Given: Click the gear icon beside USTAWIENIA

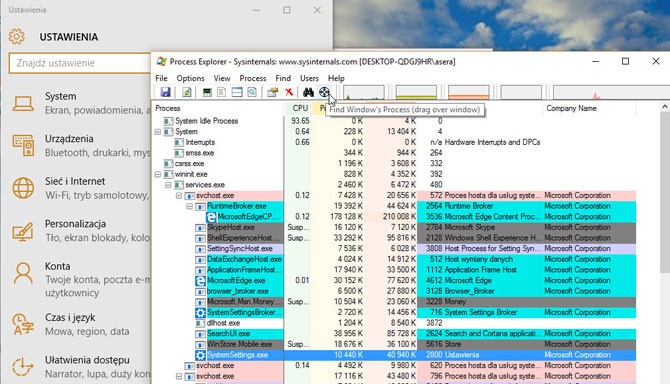Looking at the screenshot, I should click(x=17, y=37).
